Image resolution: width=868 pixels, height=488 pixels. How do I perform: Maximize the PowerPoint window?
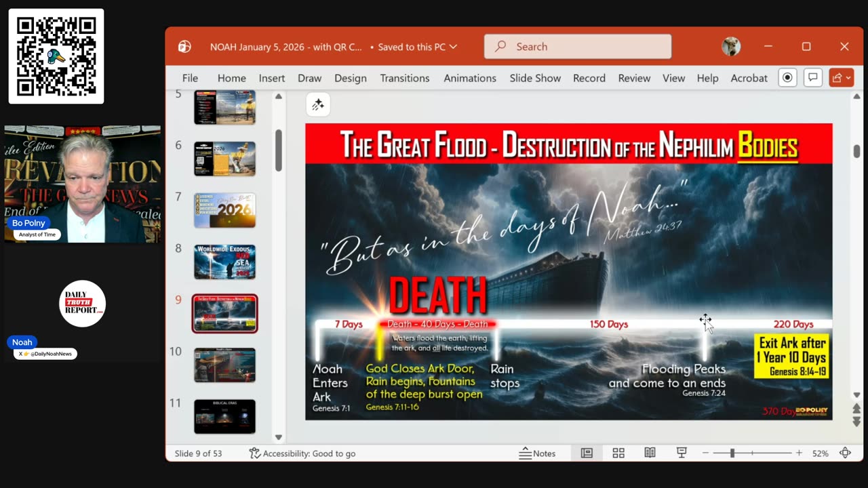point(806,47)
